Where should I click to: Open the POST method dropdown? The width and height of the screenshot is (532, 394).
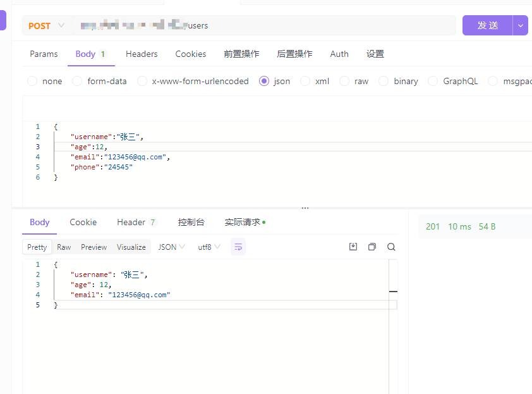coord(47,25)
